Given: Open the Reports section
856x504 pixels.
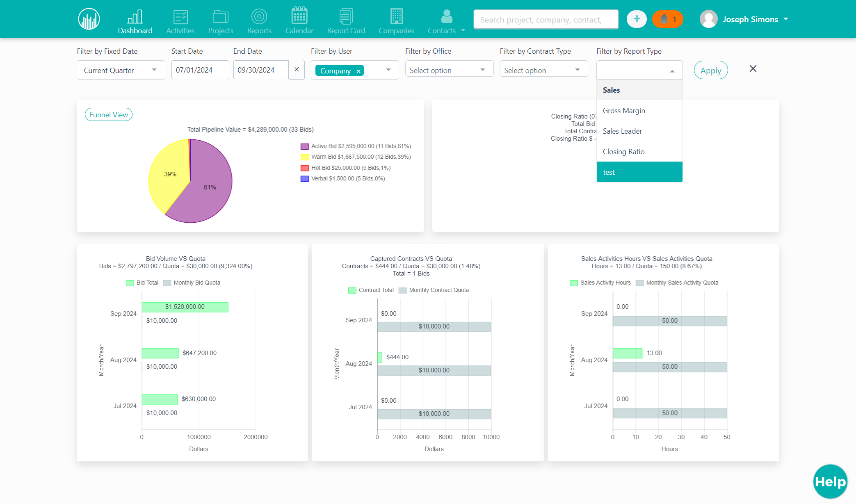Looking at the screenshot, I should pyautogui.click(x=259, y=22).
